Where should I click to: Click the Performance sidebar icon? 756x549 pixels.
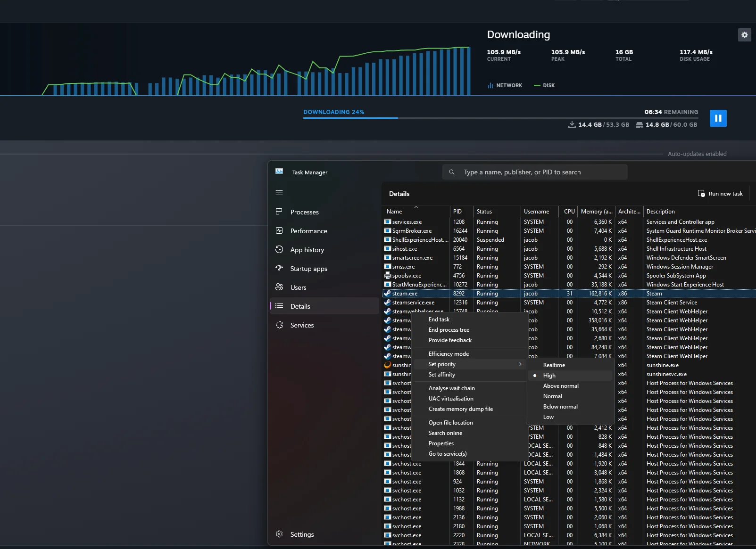[x=279, y=231]
